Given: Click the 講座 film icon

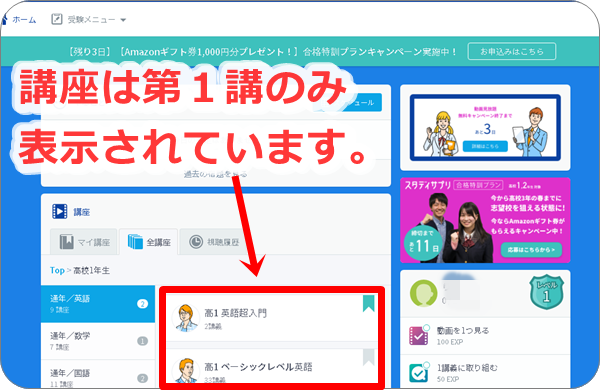Looking at the screenshot, I should tap(60, 211).
